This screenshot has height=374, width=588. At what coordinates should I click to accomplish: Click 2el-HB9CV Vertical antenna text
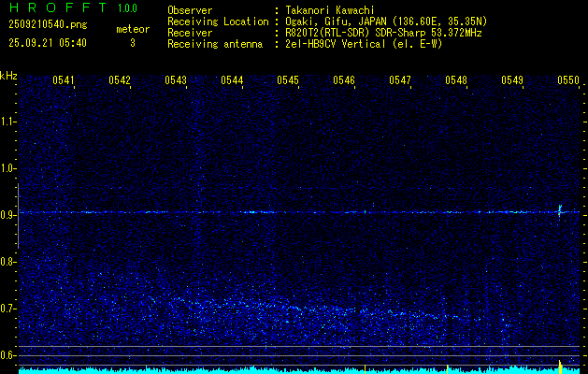pos(364,44)
